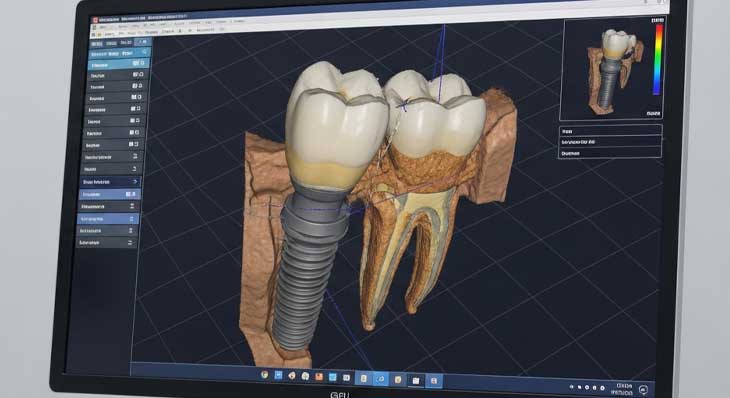Click the rainbow color scale bar in preview panel

point(658,60)
